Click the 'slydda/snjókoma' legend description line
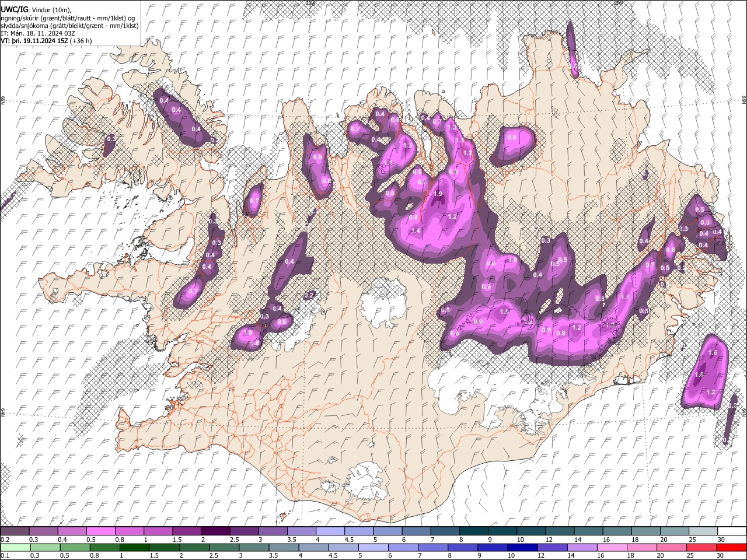This screenshot has height=560, width=747. [69, 26]
